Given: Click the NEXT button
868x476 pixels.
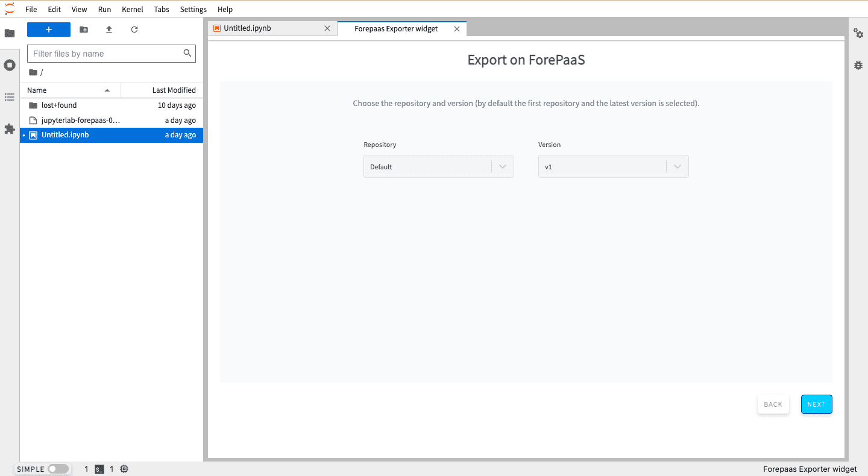Looking at the screenshot, I should 816,404.
